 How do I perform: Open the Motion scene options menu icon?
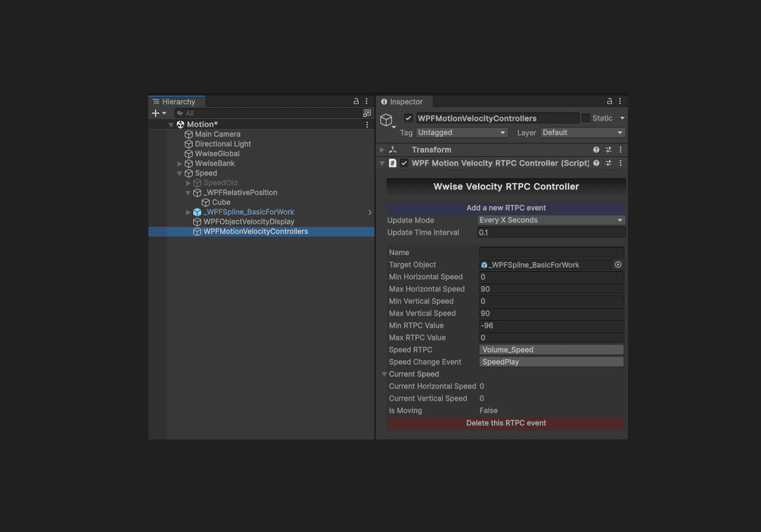(x=367, y=125)
